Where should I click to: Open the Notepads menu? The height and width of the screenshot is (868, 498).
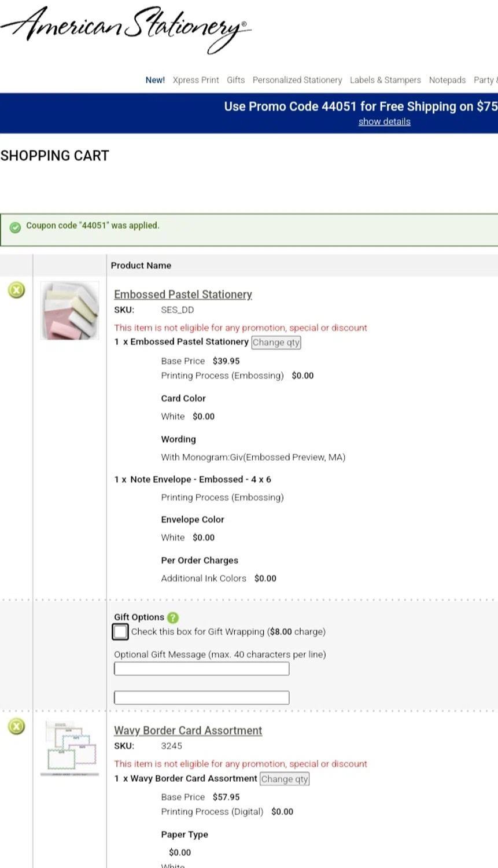(447, 80)
